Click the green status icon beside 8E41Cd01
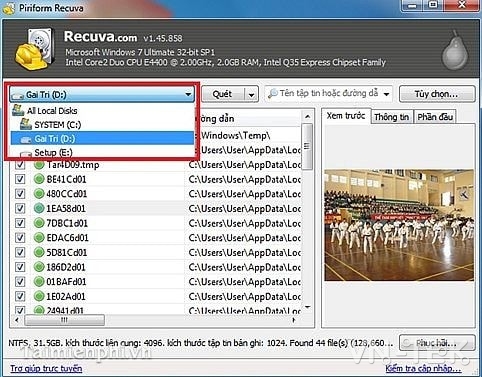 pyautogui.click(x=39, y=179)
